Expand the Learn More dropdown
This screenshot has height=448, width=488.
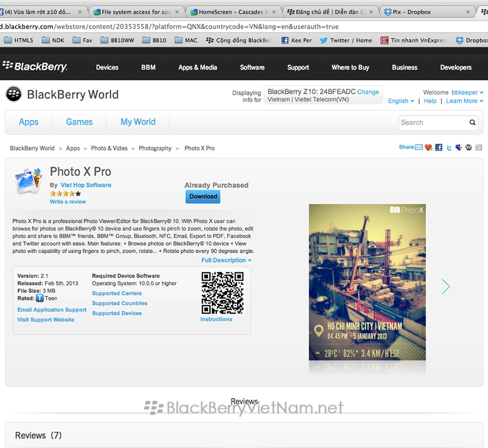pyautogui.click(x=464, y=101)
